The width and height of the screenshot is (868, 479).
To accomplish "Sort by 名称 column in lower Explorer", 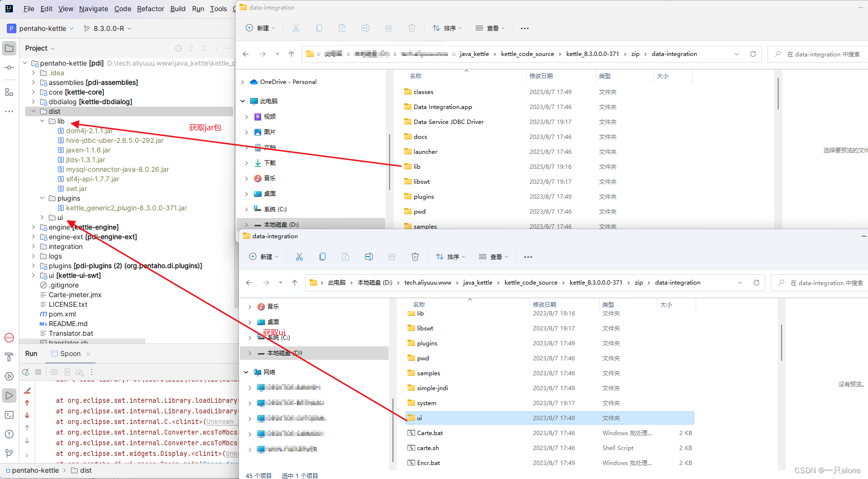I will coord(419,304).
